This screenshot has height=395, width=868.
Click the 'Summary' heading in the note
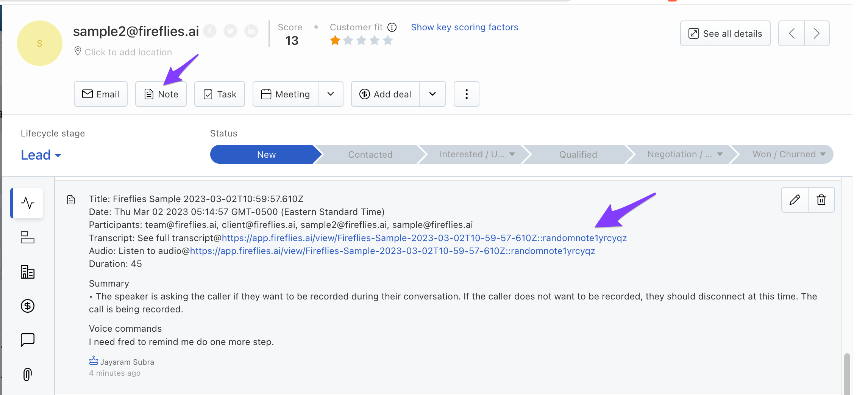109,284
